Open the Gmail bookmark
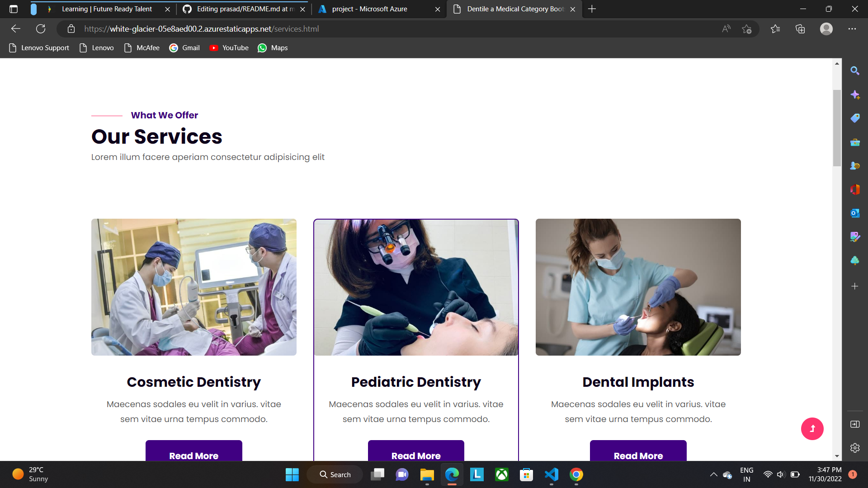The width and height of the screenshot is (868, 488). [184, 48]
